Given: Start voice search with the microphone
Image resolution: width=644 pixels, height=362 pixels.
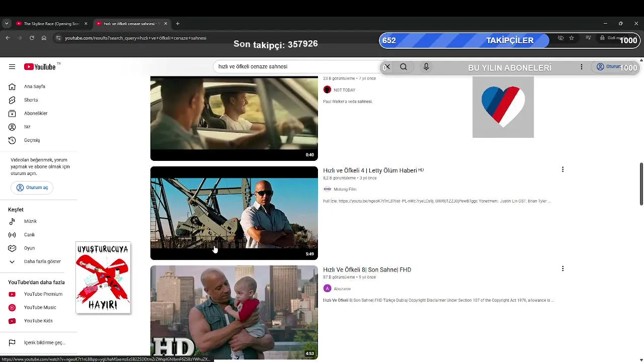Looking at the screenshot, I should 426,67.
